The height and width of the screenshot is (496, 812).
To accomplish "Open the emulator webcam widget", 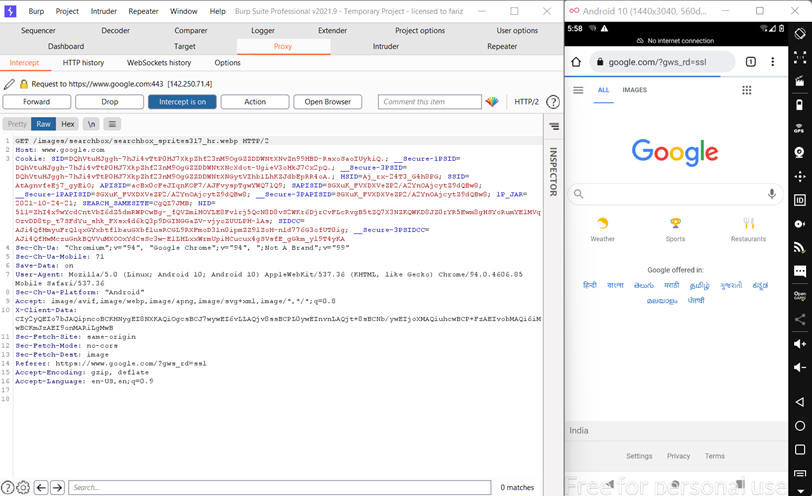I will click(x=800, y=152).
